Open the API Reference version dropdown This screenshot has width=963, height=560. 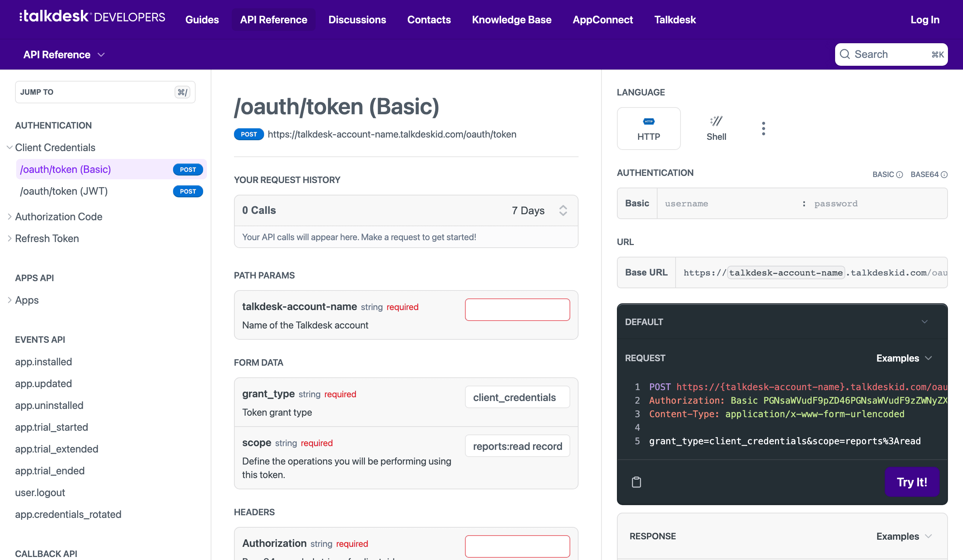pyautogui.click(x=64, y=54)
